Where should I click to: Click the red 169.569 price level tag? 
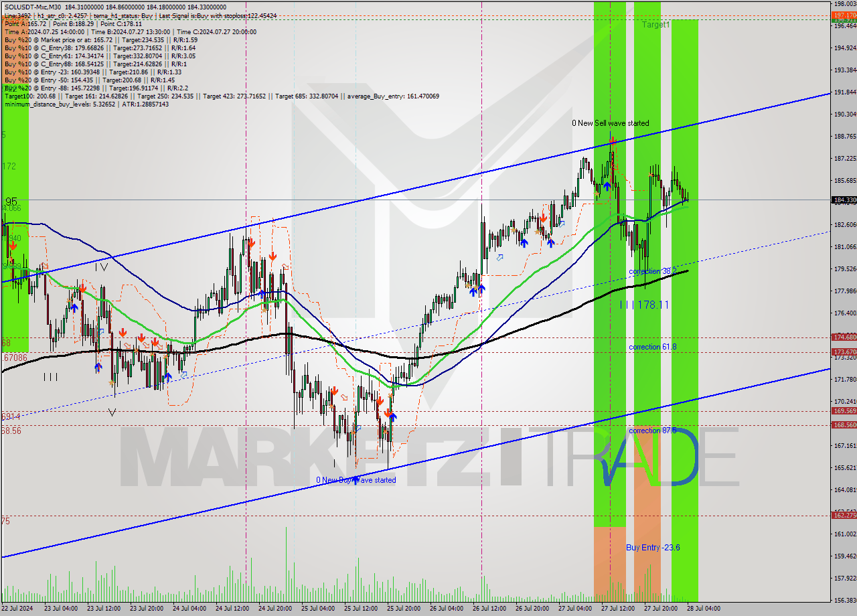(x=844, y=410)
